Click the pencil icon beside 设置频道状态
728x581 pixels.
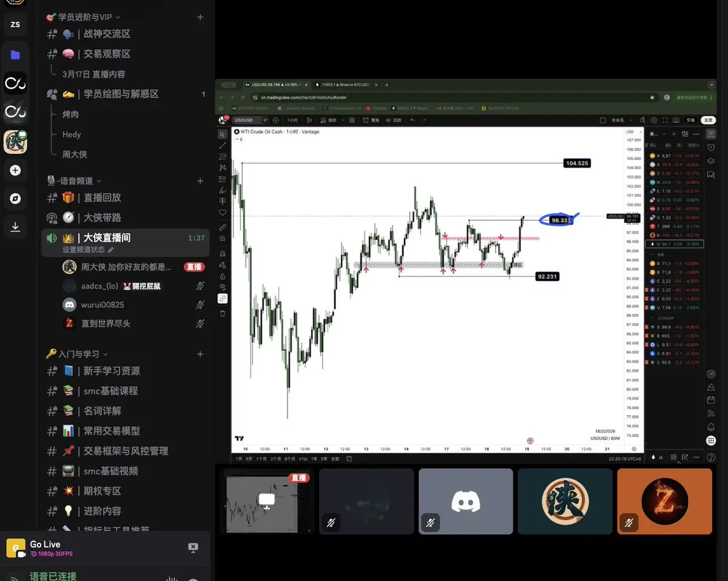(x=110, y=250)
